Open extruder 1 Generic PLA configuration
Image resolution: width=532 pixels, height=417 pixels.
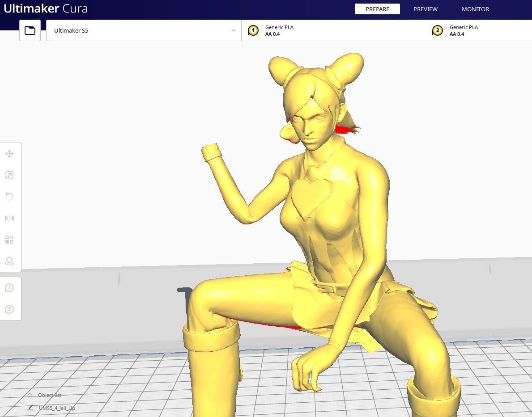(x=333, y=30)
